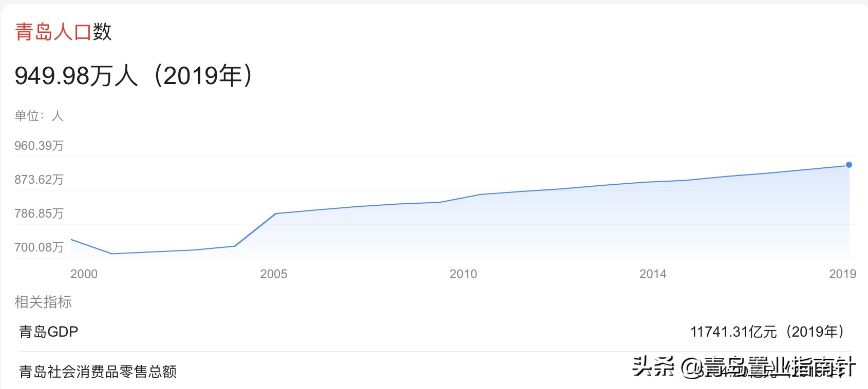The image size is (868, 389).
Task: Click the 相关指标 section heading
Action: [x=43, y=302]
